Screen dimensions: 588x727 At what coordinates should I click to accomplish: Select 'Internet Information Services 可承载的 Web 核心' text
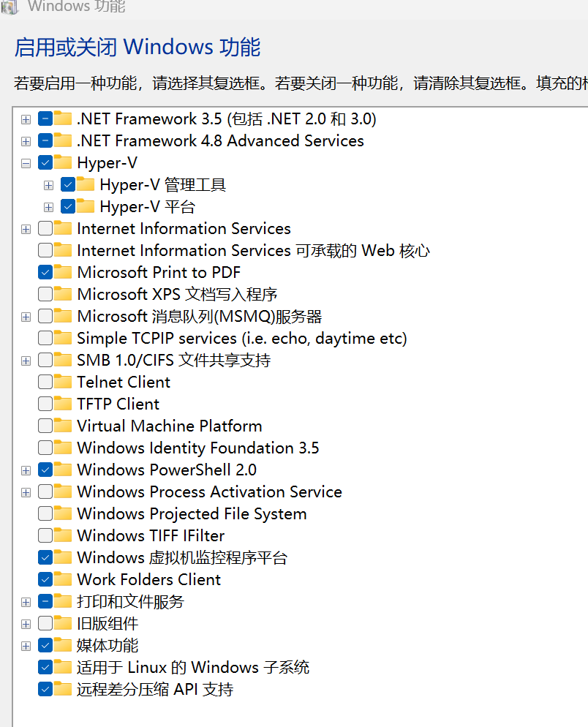point(254,251)
